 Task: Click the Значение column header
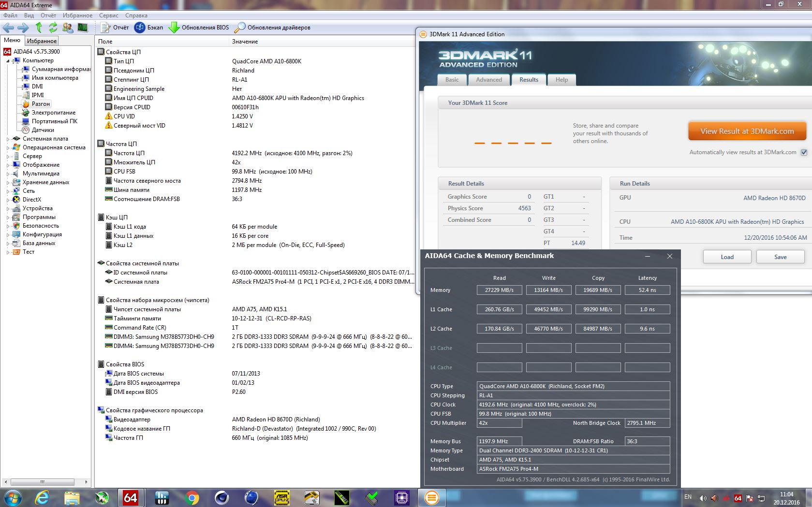pos(322,42)
